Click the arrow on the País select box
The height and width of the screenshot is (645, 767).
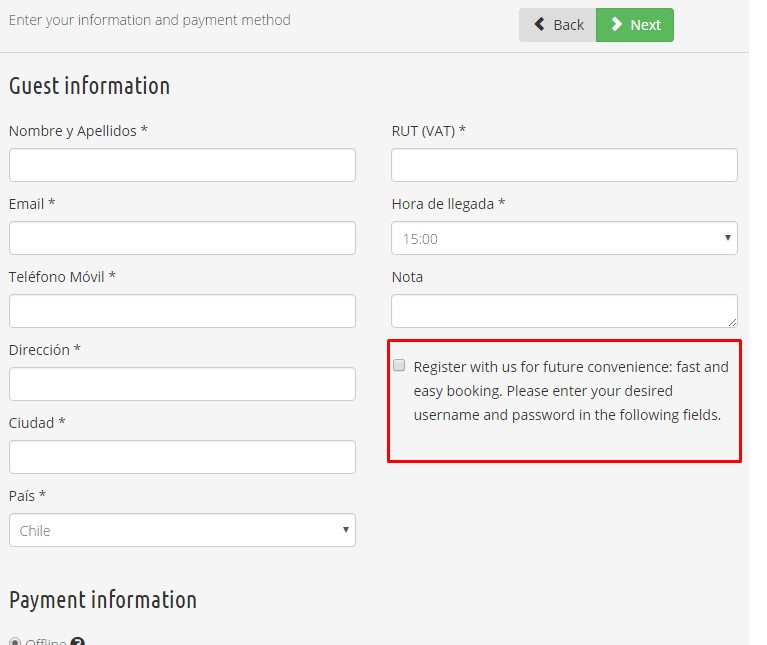point(346,530)
